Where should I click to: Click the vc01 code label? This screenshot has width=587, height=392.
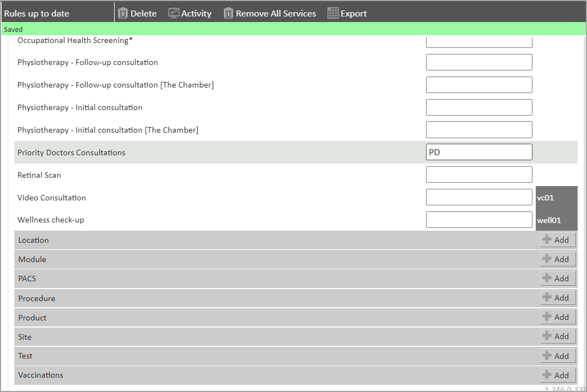546,198
